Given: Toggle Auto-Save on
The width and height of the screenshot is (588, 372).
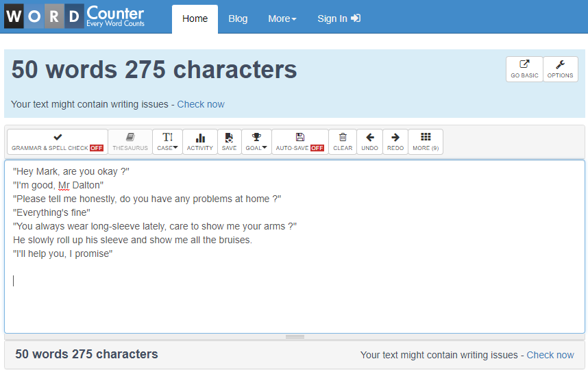Looking at the screenshot, I should (299, 142).
